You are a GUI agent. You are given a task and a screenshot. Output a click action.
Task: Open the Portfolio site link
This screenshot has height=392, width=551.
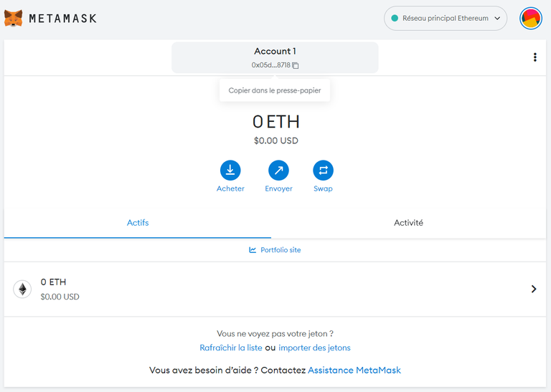point(275,250)
